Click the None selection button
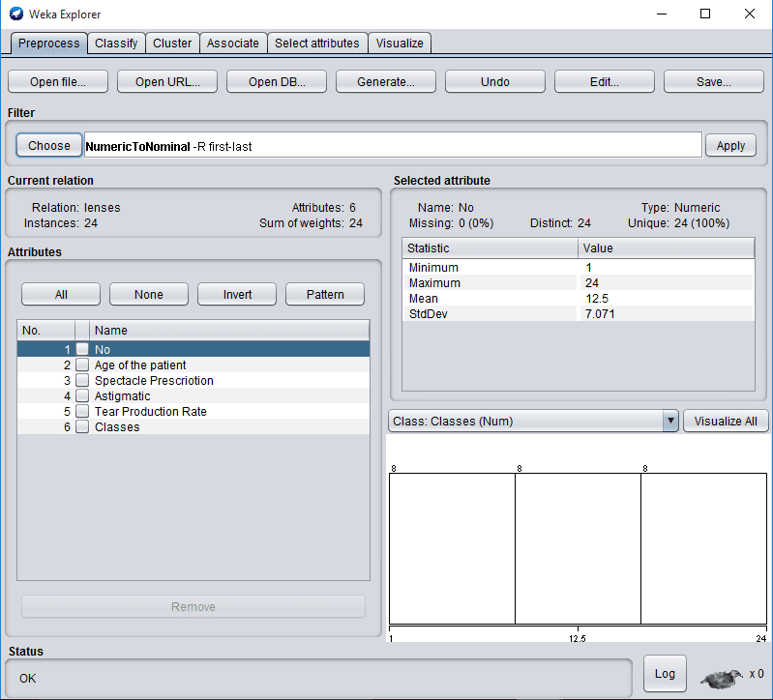The image size is (773, 700). coord(149,295)
